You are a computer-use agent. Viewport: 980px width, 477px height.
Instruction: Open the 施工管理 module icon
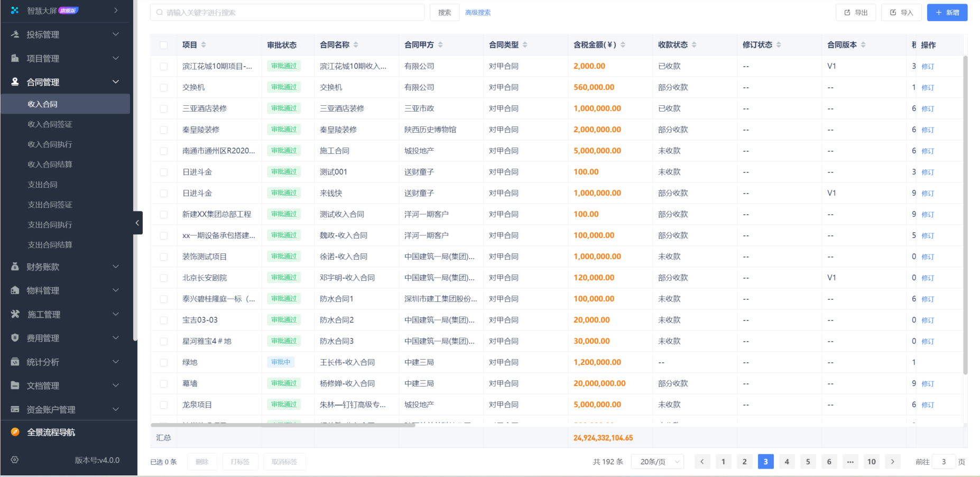(14, 314)
